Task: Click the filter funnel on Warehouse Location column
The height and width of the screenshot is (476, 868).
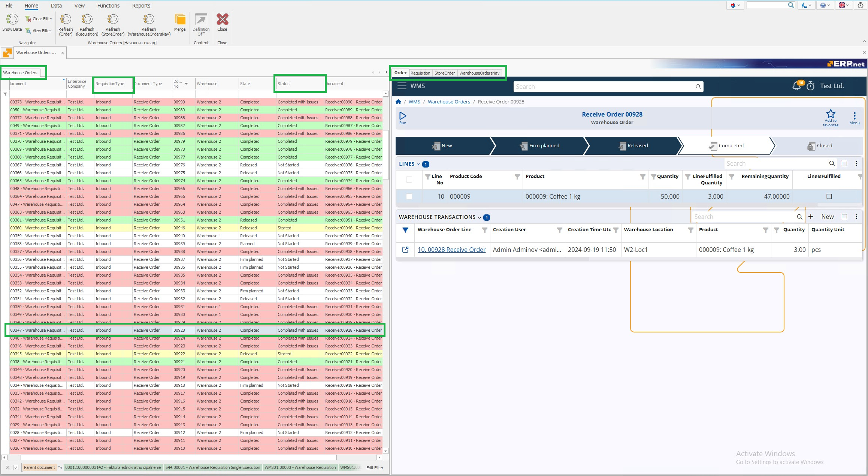Action: click(x=690, y=230)
